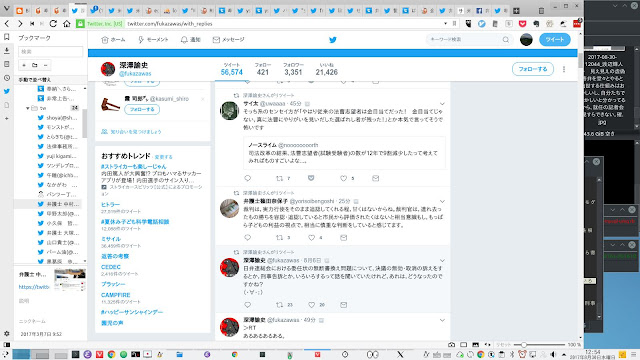The width and height of the screenshot is (640, 360).
Task: Open address bar history dropdown
Action: (445, 24)
